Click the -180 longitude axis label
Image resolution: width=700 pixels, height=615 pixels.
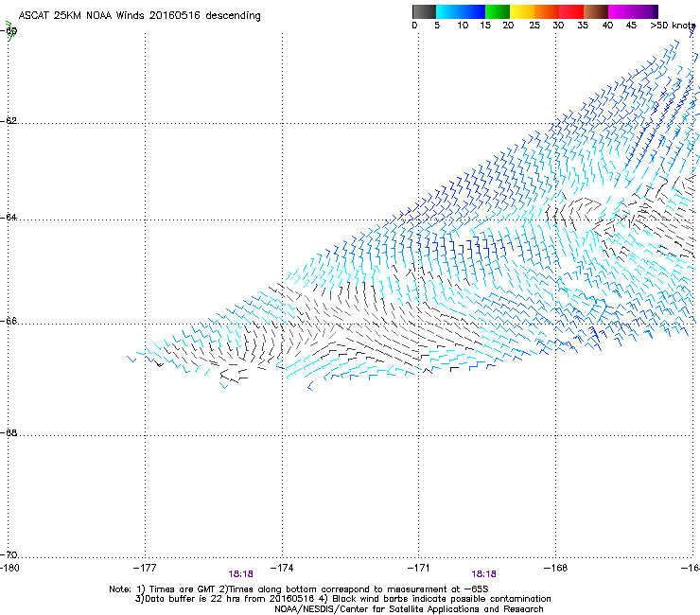tap(9, 568)
